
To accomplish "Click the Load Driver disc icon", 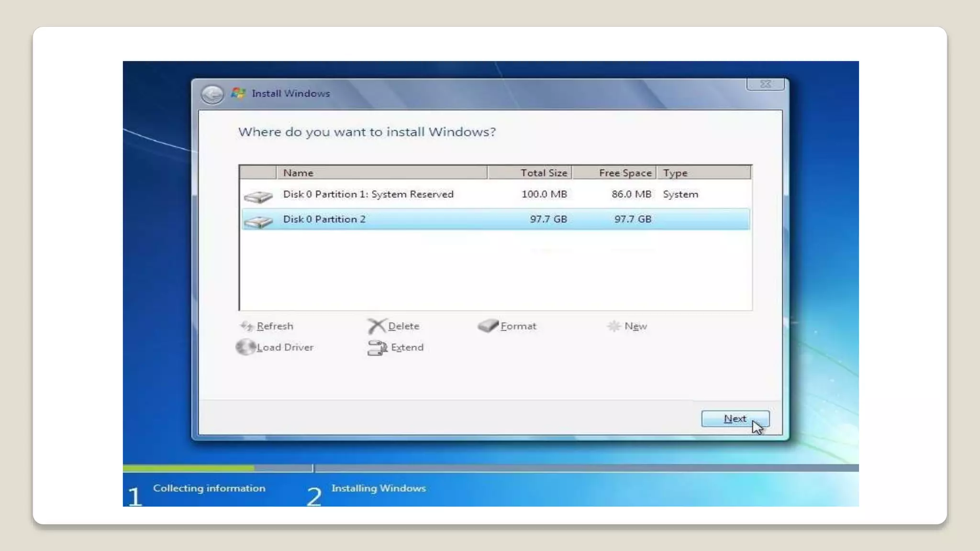I will (245, 347).
